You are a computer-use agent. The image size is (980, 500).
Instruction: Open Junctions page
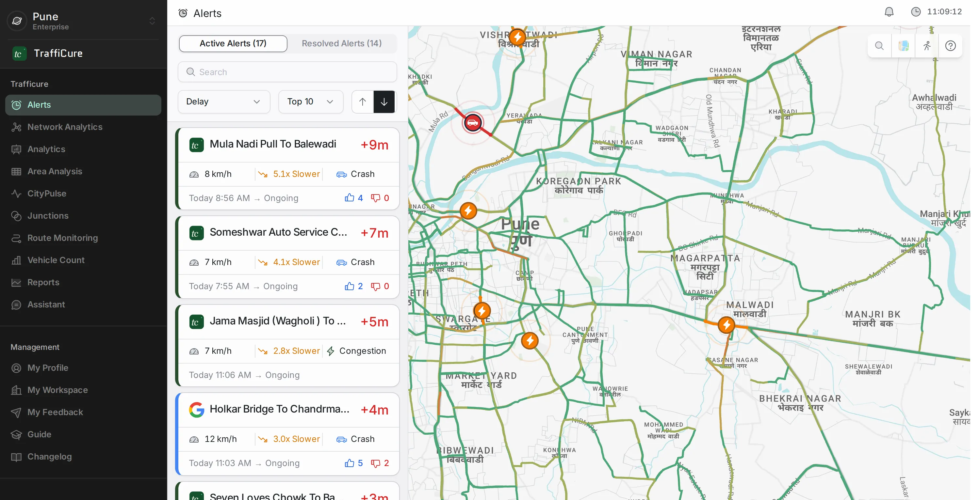83,216
